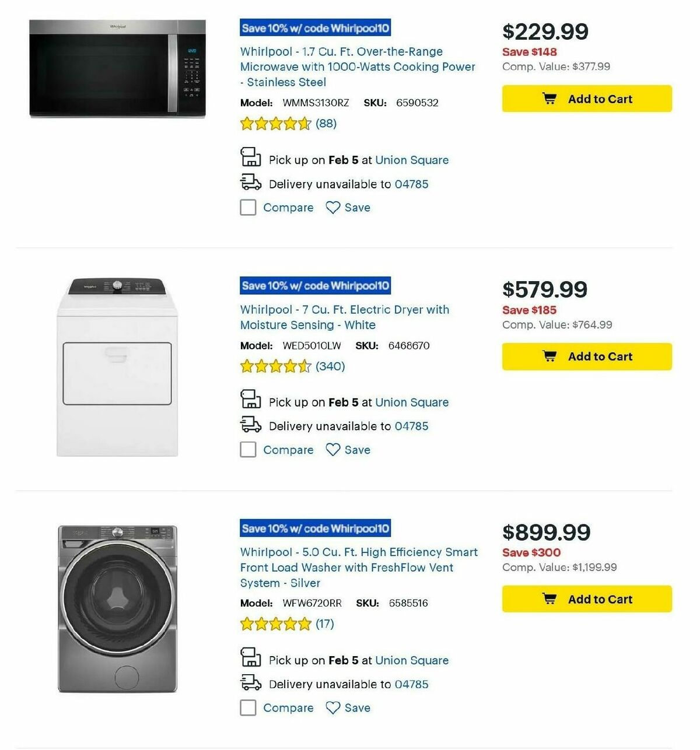View the (340) reviews for the dryer
Screen dimensions: 700x750
(330, 366)
